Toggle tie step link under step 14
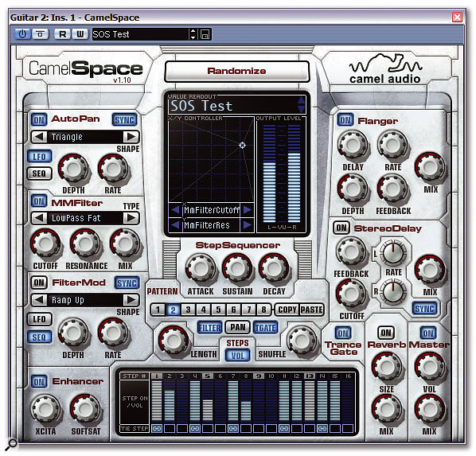476x456 pixels. pyautogui.click(x=322, y=428)
